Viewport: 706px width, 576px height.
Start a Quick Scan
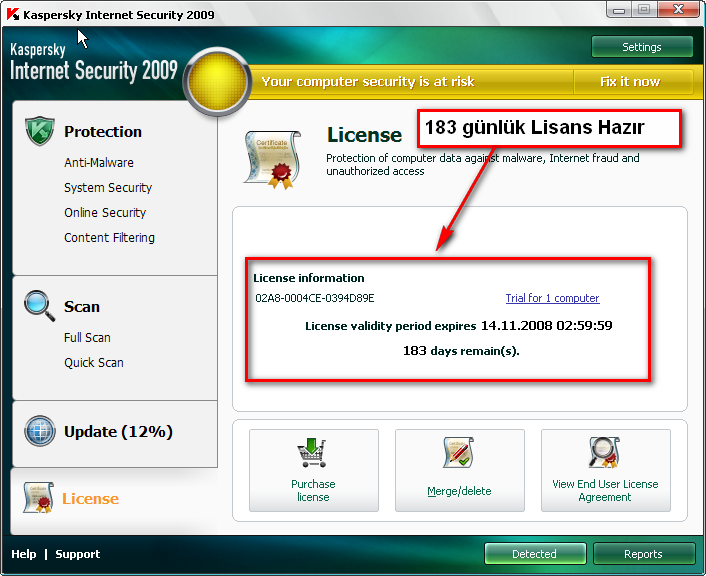pos(94,363)
